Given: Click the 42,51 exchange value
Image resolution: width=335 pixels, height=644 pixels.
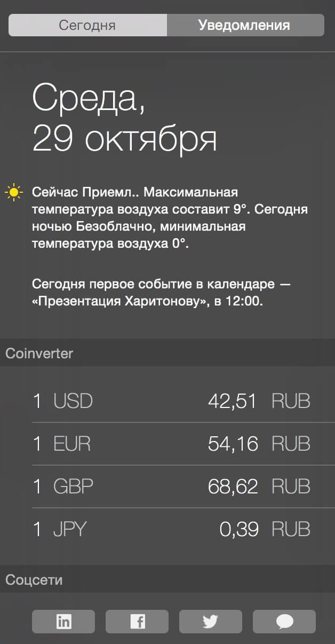Looking at the screenshot, I should (x=233, y=402).
